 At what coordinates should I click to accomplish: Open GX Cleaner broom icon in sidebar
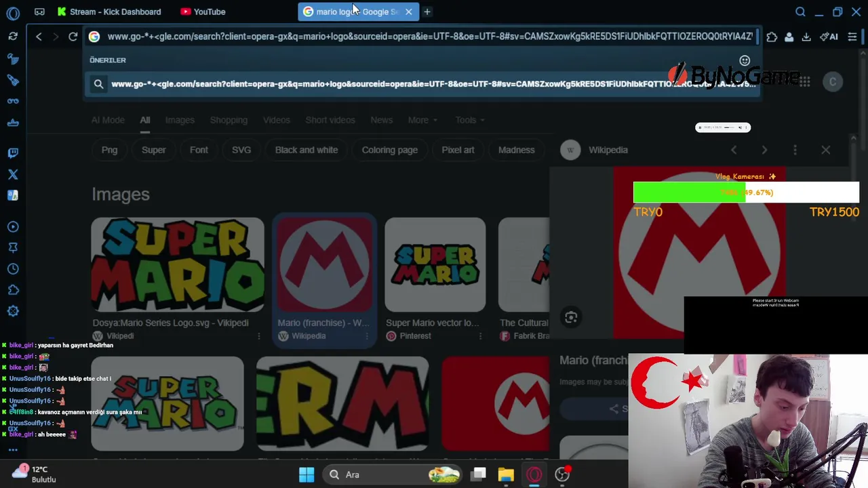(x=13, y=60)
